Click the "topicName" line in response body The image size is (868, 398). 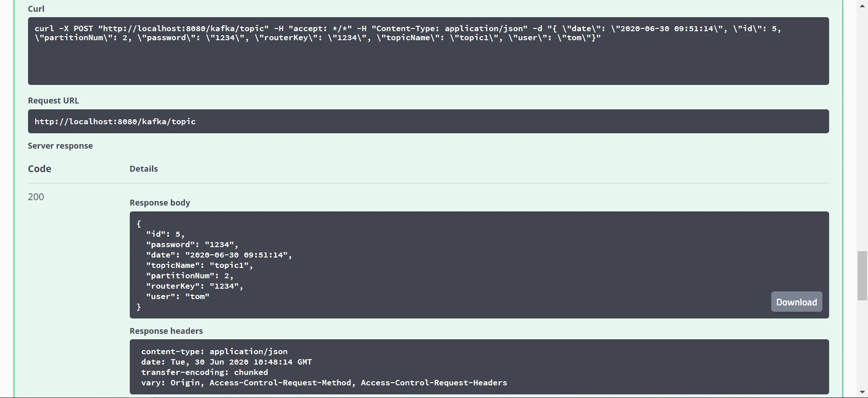[199, 266]
